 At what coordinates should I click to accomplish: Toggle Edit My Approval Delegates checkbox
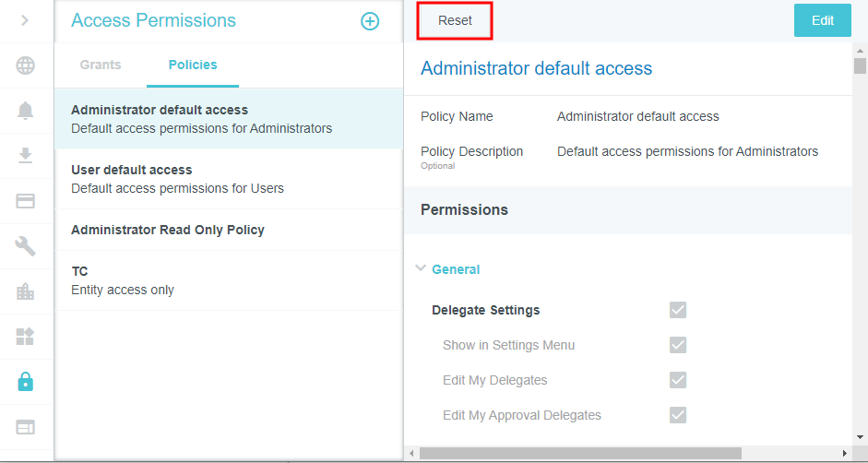678,415
